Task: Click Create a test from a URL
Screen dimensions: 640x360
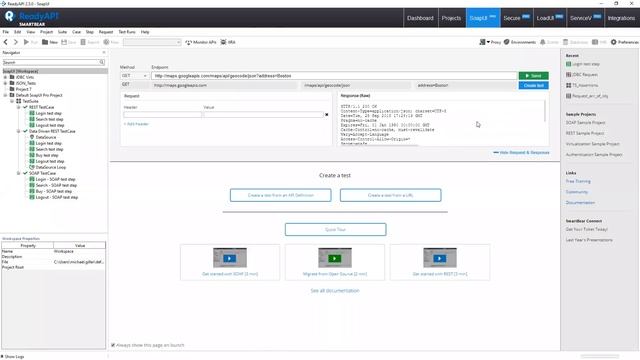Action: 391,195
